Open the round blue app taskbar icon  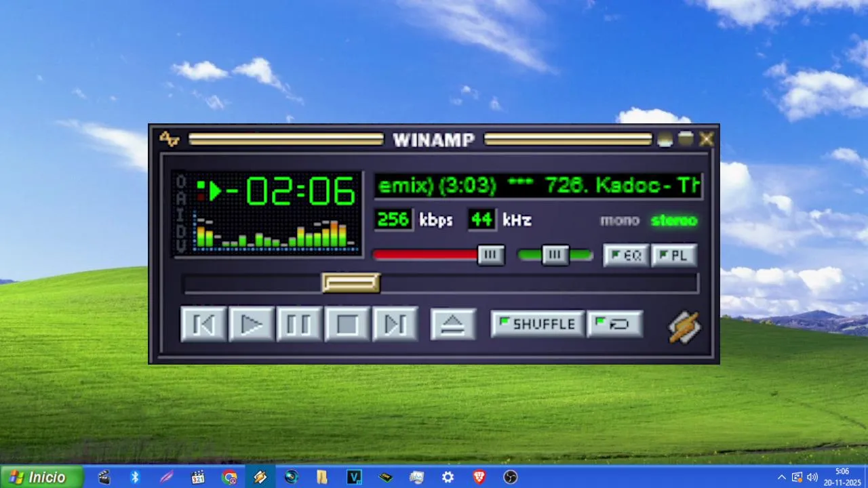coord(292,477)
